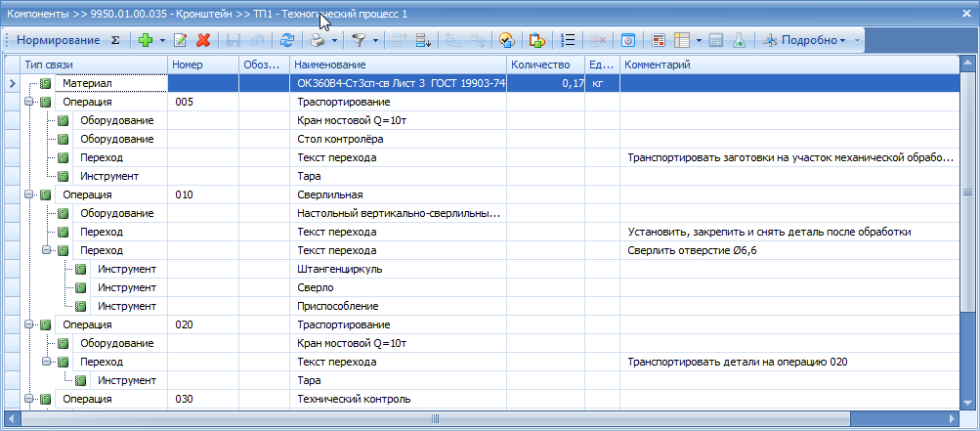Open the toolbar overflow options arrow
The height and width of the screenshot is (431, 980).
click(857, 40)
